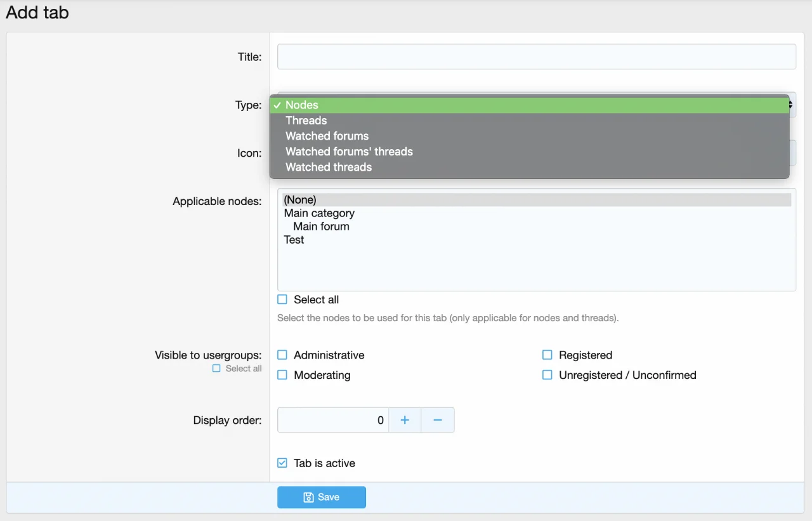Click into the Title text field
This screenshot has width=812, height=521.
pyautogui.click(x=536, y=56)
